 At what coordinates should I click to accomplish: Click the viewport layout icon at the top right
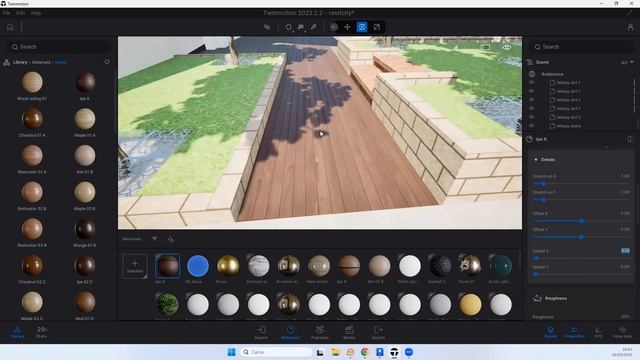coord(485,47)
